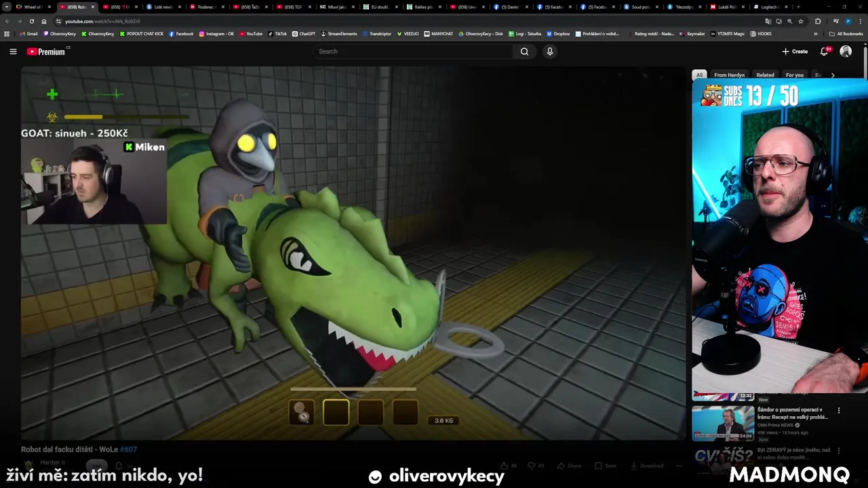868x488 pixels.
Task: Open the browser extensions puzzle icon
Action: click(818, 21)
